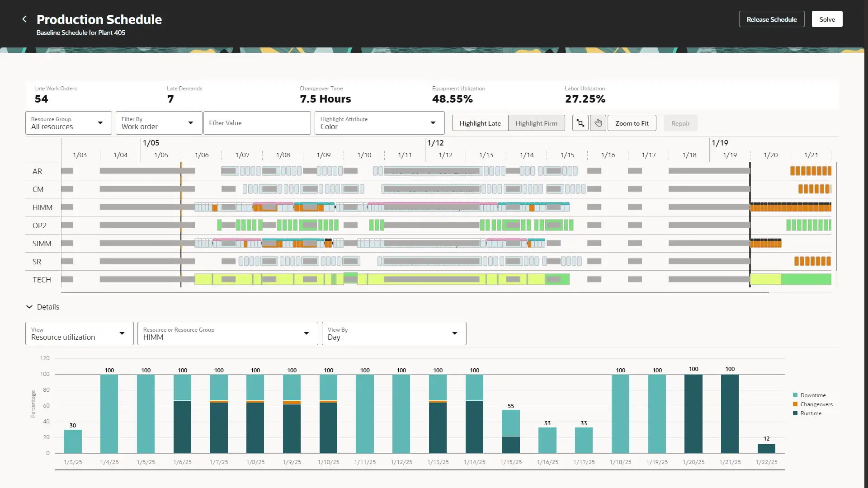Viewport: 868px width, 488px height.
Task: Click the Runtime legend swatch
Action: 795,413
